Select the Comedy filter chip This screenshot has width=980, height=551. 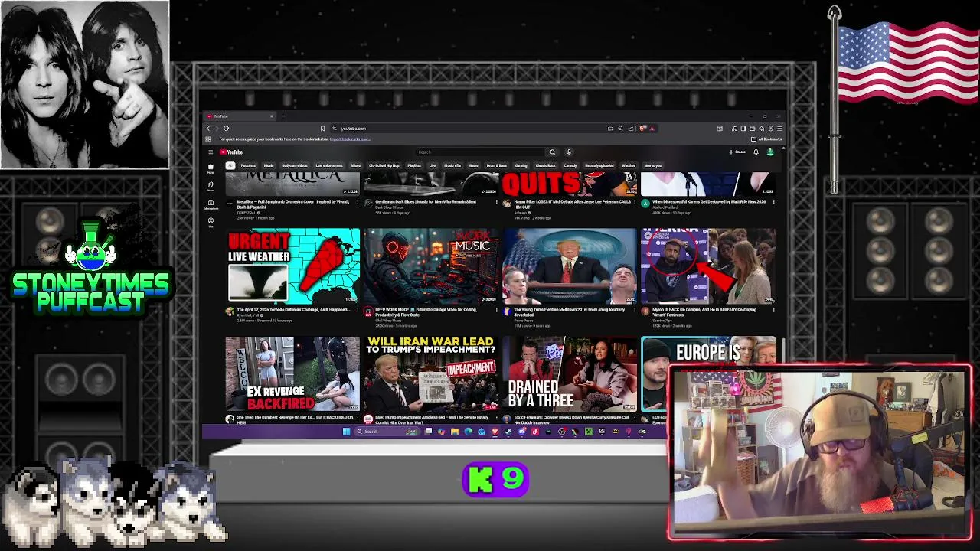pyautogui.click(x=570, y=165)
